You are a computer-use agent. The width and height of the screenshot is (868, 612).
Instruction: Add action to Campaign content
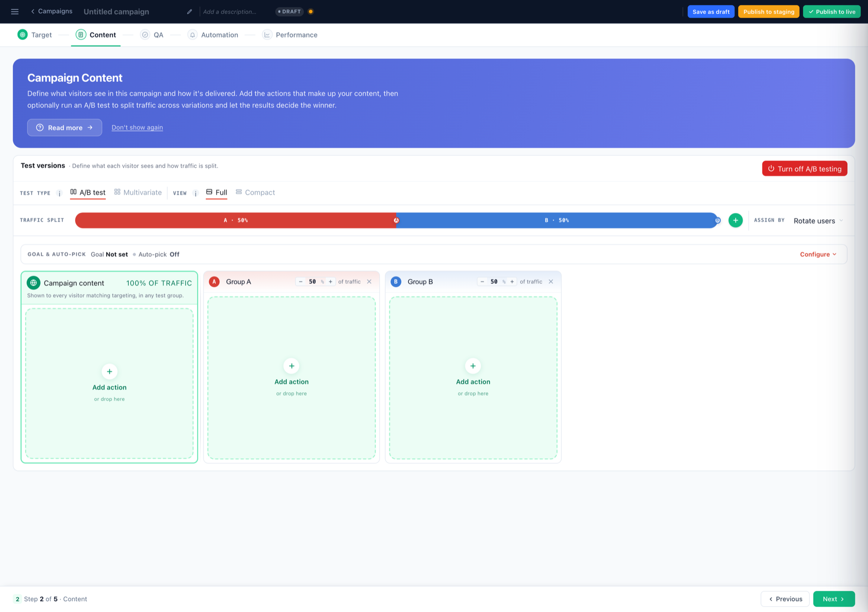pos(109,383)
